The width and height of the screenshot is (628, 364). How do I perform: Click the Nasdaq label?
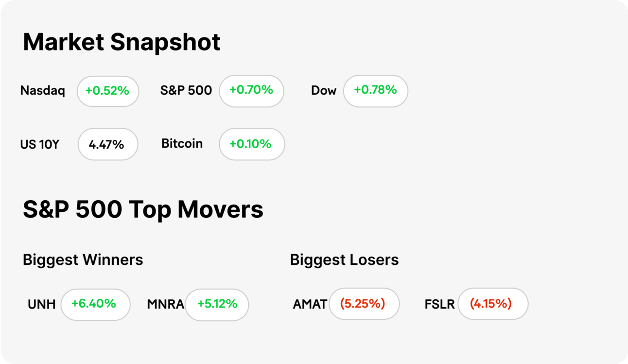43,91
